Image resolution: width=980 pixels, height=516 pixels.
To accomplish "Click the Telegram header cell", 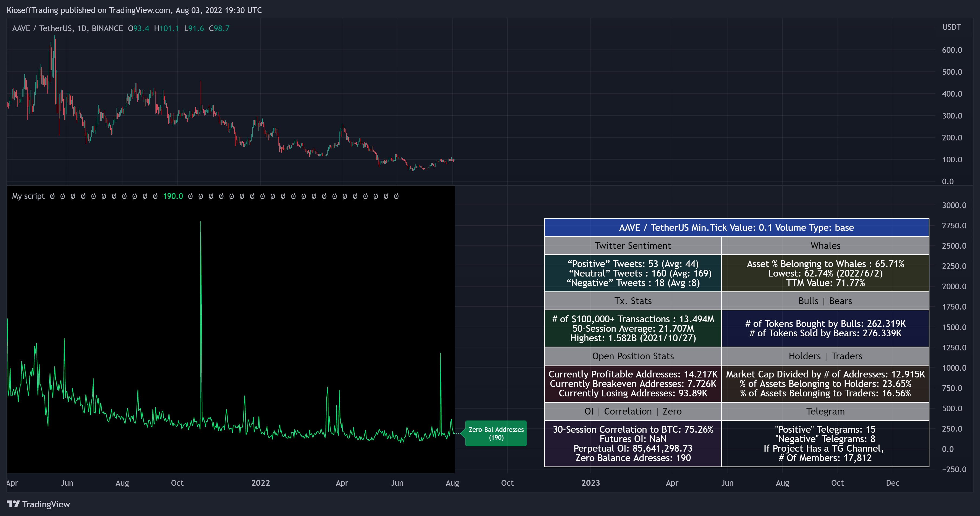I will coord(826,411).
